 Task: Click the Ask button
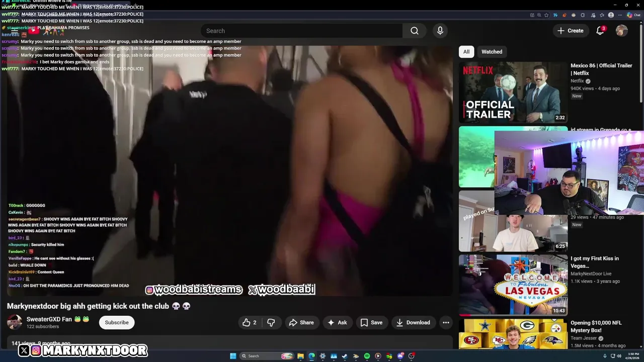[337, 323]
